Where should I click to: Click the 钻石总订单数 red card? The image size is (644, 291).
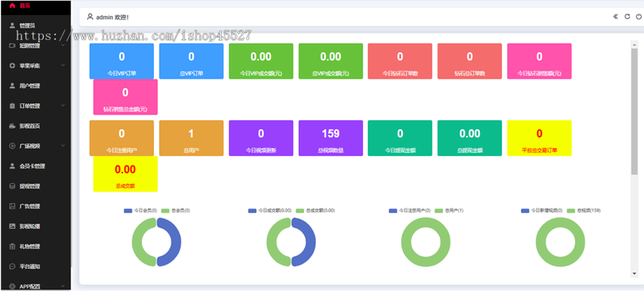pos(470,61)
